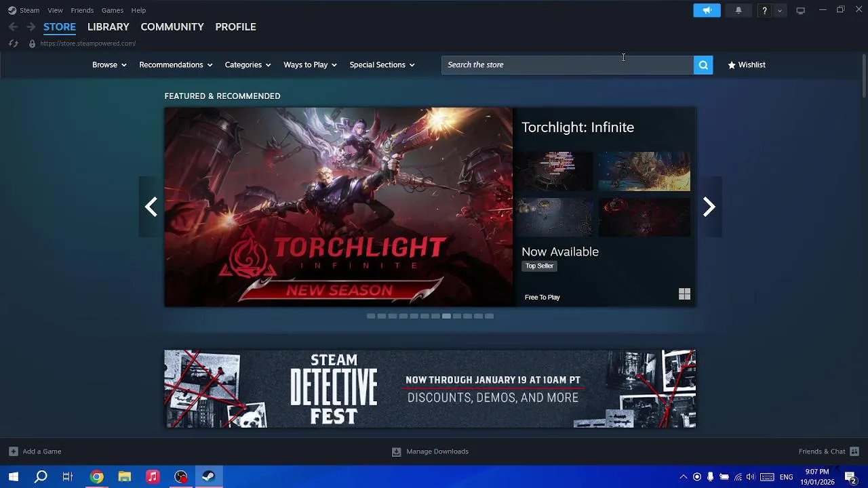This screenshot has height=488, width=868.
Task: Reload the store page with refresh icon
Action: 13,43
